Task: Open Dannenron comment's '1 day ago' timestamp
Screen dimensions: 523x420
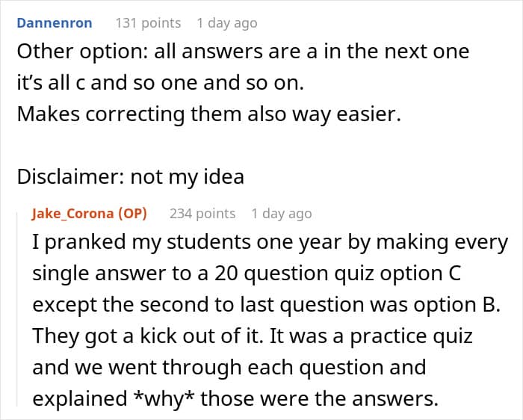Action: (x=227, y=23)
